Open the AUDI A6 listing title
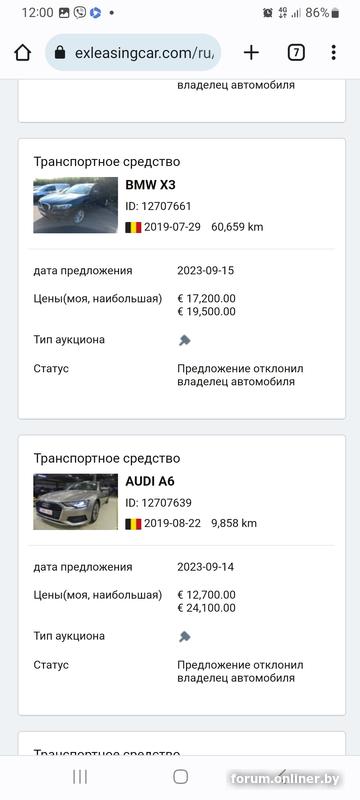The width and height of the screenshot is (360, 800). pyautogui.click(x=150, y=481)
